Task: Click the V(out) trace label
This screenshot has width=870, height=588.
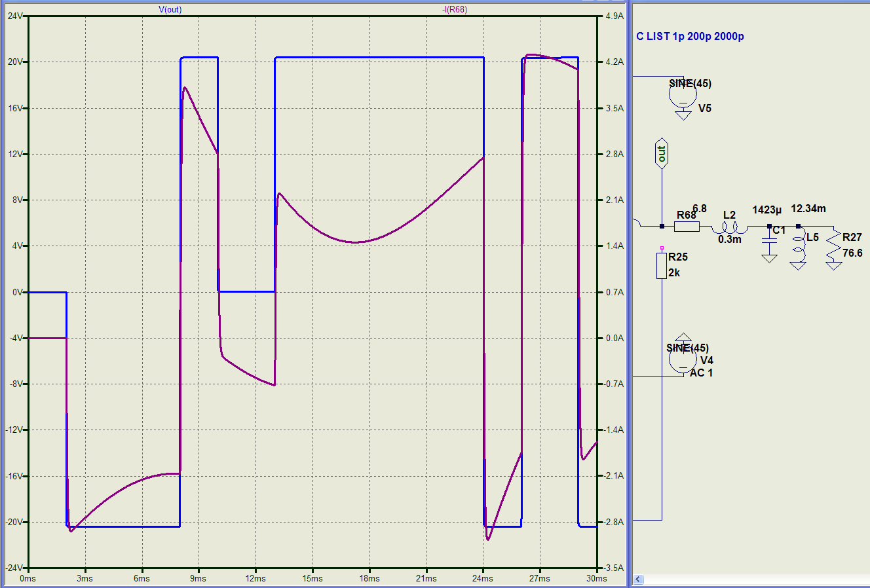Action: tap(170, 9)
